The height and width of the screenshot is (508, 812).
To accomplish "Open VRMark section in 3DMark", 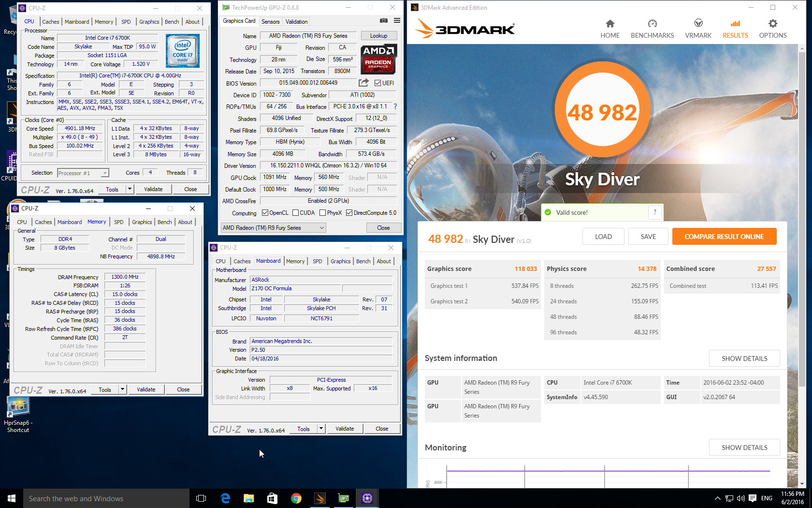I will click(x=698, y=29).
